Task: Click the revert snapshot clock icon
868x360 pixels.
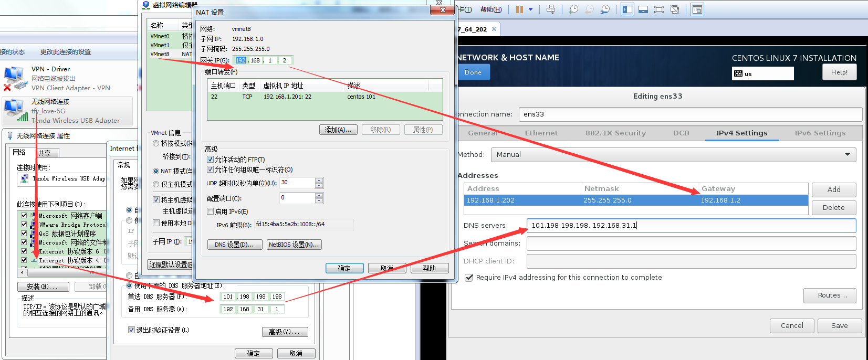Action: tap(590, 9)
